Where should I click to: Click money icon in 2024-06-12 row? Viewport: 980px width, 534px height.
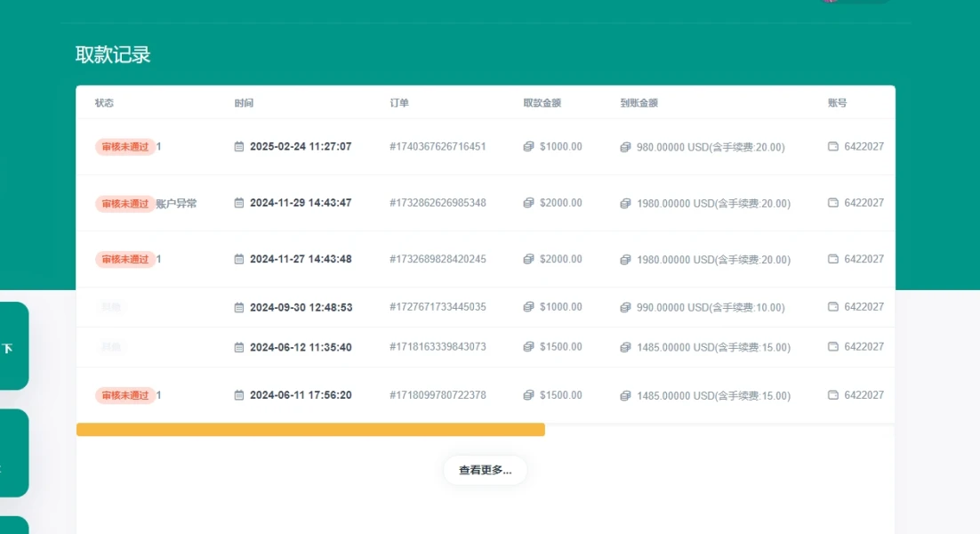[x=528, y=347]
